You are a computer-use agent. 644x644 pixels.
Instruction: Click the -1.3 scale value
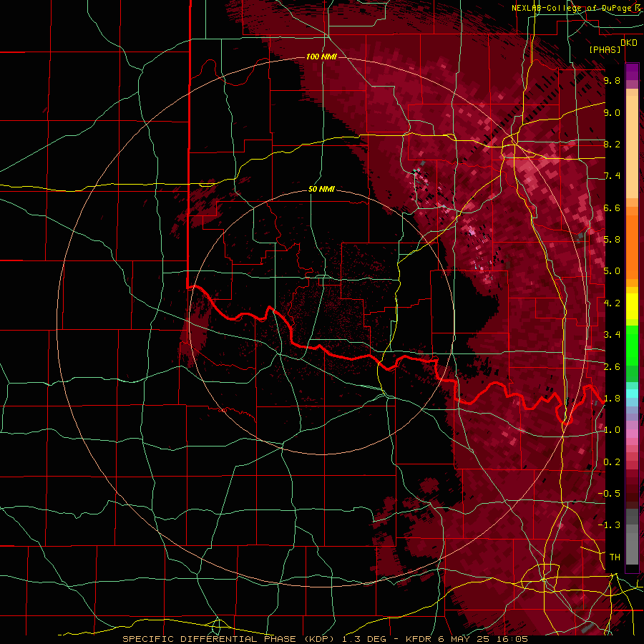[x=609, y=525]
